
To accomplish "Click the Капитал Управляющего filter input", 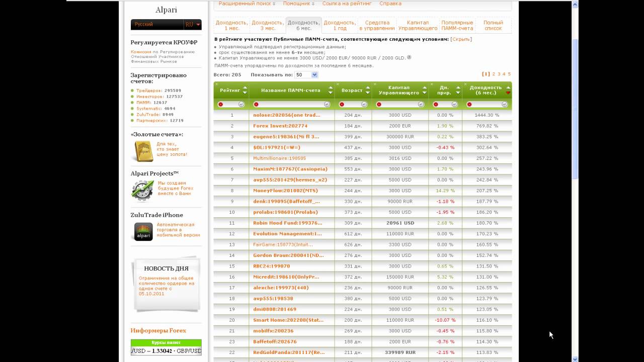I will (400, 105).
